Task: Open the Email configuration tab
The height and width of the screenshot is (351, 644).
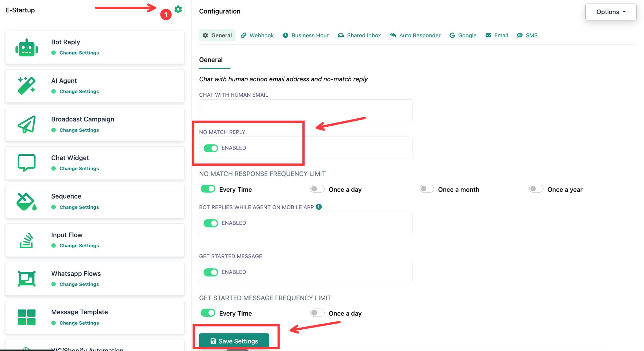Action: 497,35
